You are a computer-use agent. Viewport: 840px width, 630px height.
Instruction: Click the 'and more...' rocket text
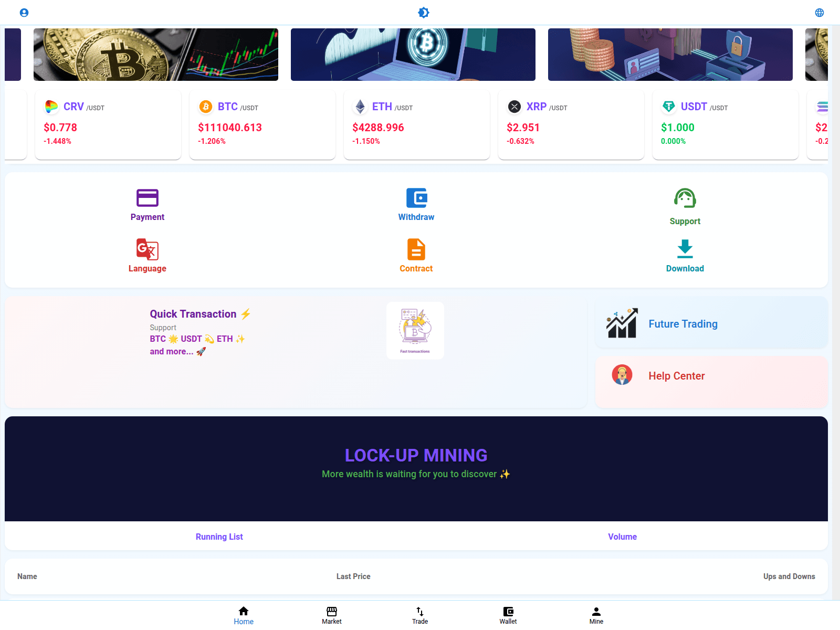tap(178, 352)
